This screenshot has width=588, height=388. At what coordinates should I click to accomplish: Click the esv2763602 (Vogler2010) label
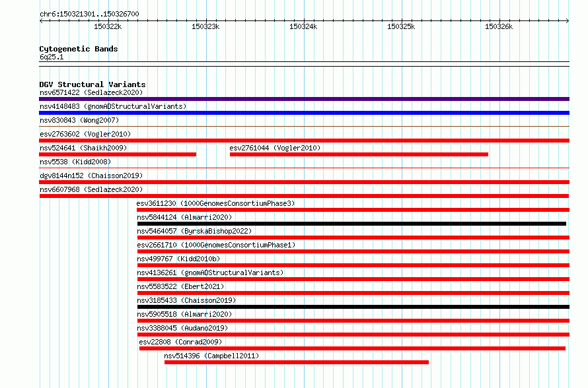pyautogui.click(x=85, y=134)
